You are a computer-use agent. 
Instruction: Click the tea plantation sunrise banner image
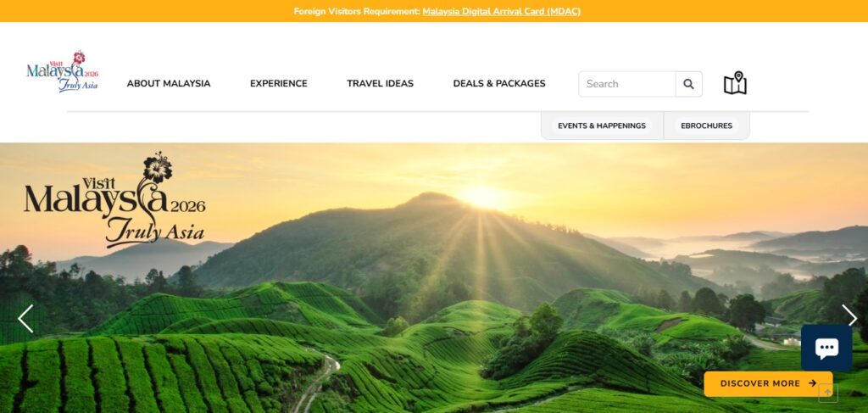pyautogui.click(x=434, y=278)
